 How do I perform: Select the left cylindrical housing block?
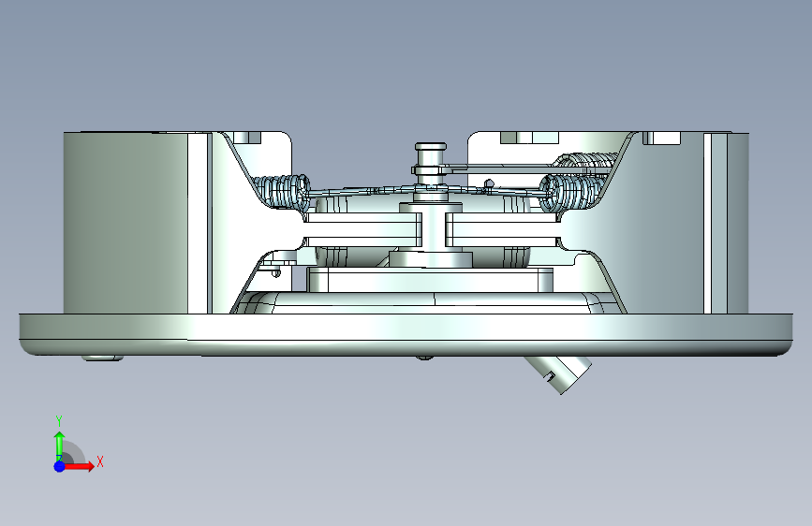click(125, 223)
